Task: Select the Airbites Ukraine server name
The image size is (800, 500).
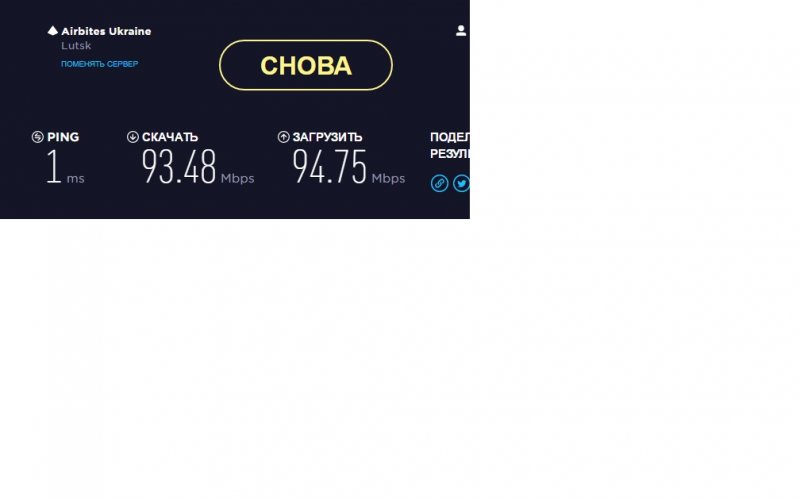Action: pos(106,31)
